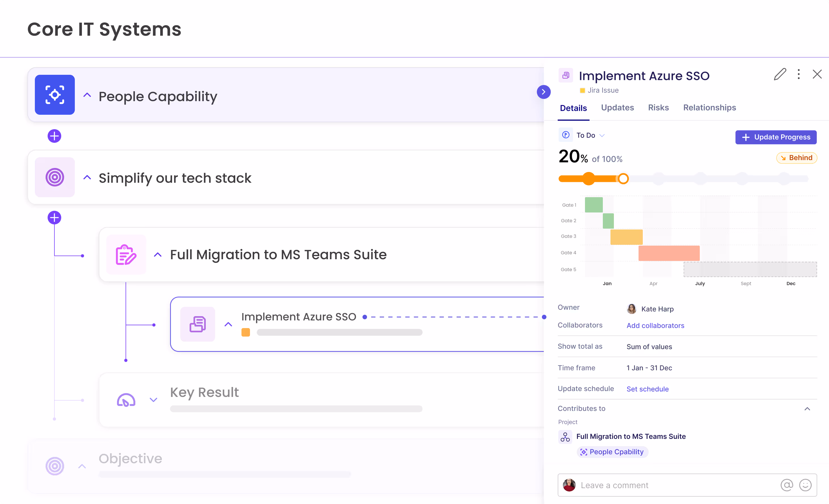Open the Relationships tab

(709, 108)
